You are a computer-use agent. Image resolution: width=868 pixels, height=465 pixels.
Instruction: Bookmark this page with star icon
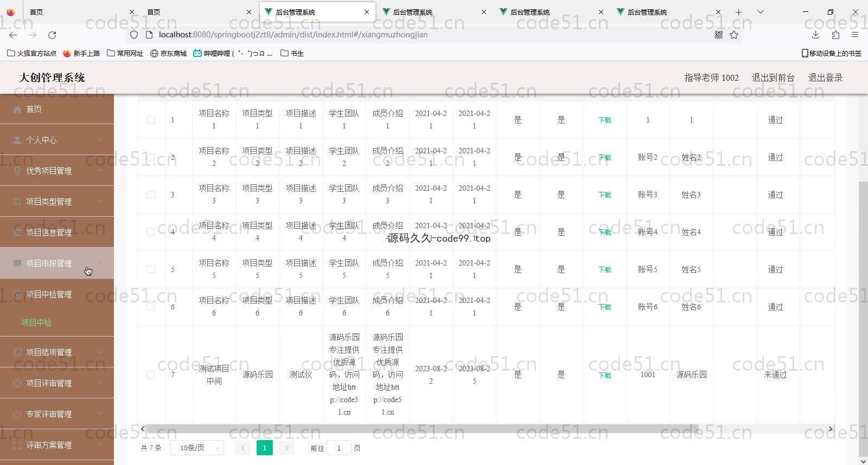734,35
